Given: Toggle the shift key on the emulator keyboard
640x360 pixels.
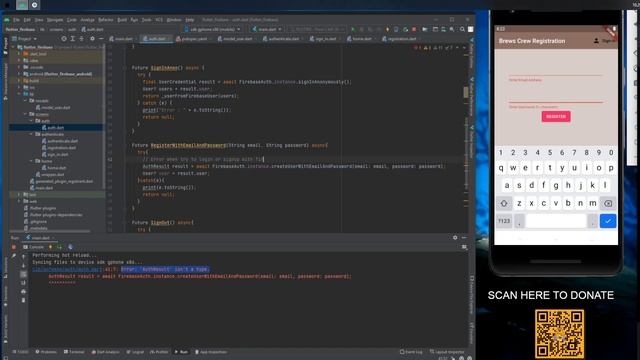Looking at the screenshot, I should click(x=504, y=203).
